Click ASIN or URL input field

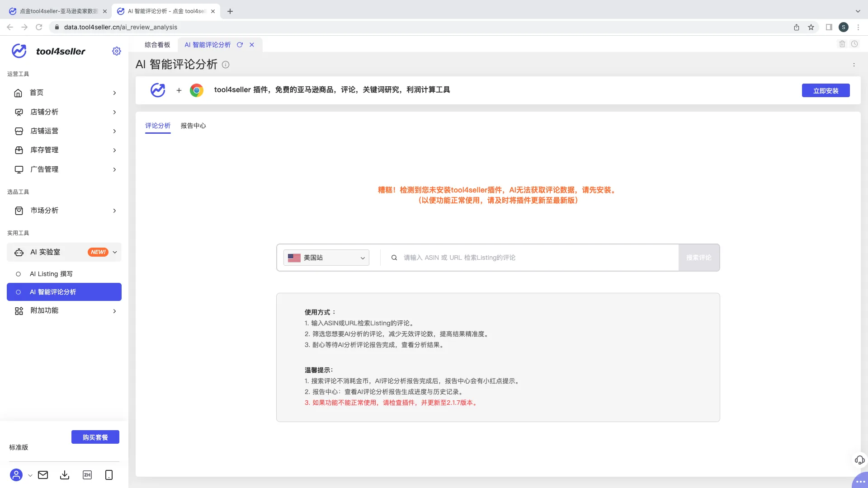click(538, 258)
